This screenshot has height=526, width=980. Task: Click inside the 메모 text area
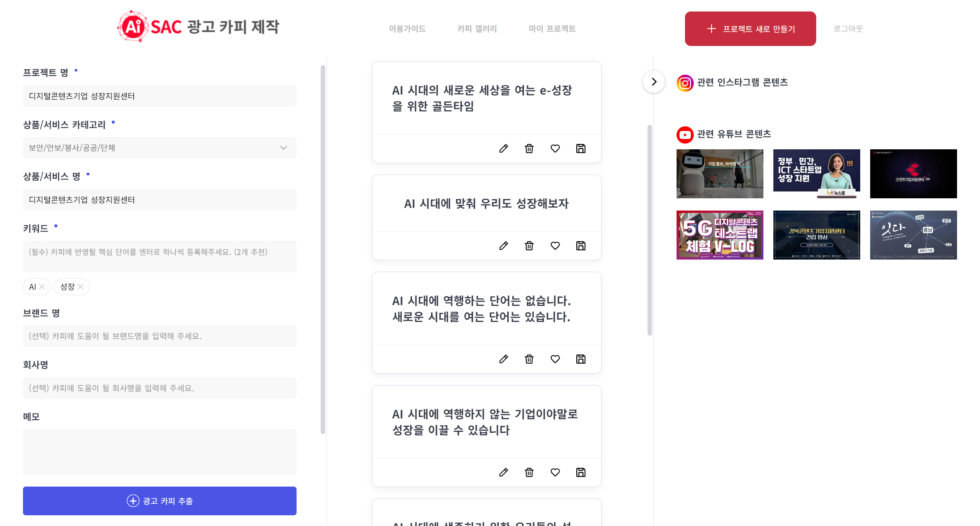pyautogui.click(x=160, y=452)
